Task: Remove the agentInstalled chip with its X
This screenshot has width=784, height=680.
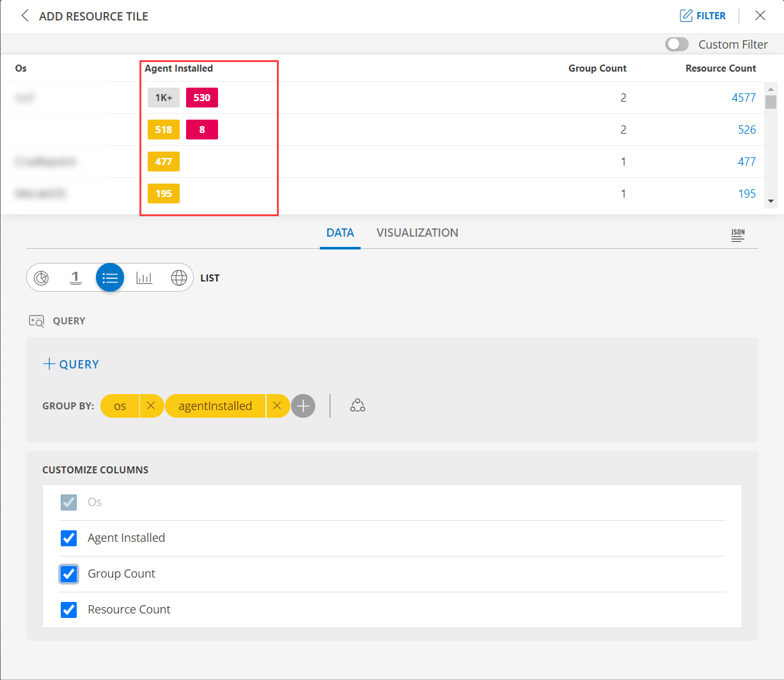Action: click(278, 406)
